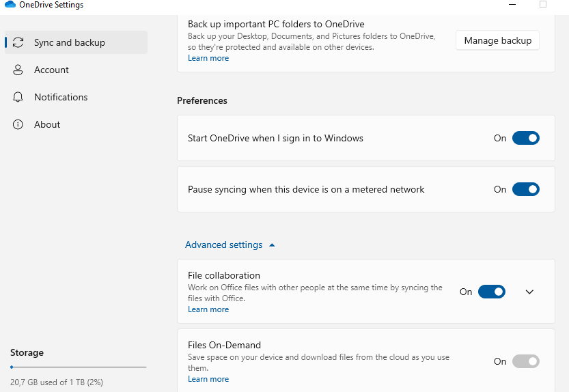Click the Sync and backup arrows icon
569x392 pixels.
point(18,42)
